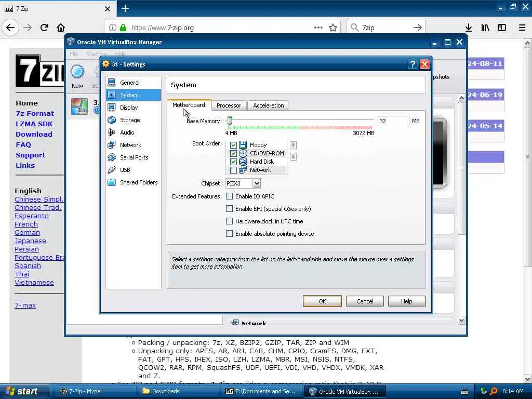Select VM 31 icon in VirtualBox list
The image size is (532, 399).
79,106
